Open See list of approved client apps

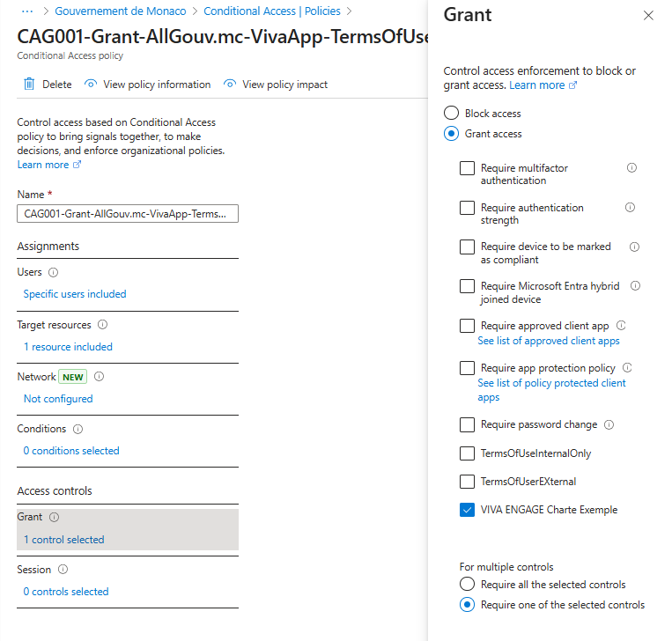click(x=548, y=341)
